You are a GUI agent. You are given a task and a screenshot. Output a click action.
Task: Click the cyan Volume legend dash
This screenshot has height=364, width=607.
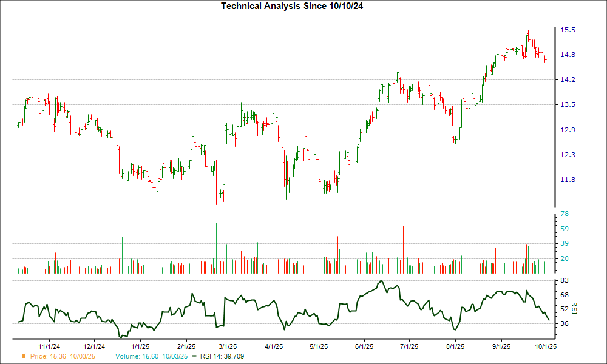point(109,356)
